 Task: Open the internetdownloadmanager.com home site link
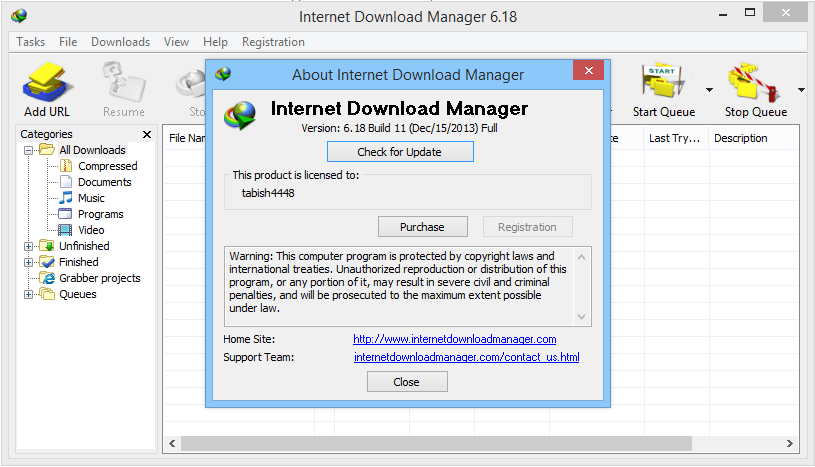pos(455,339)
